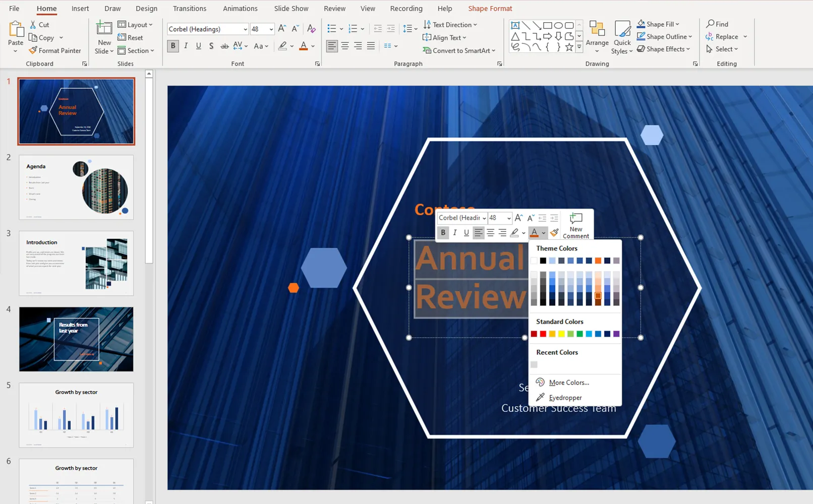Expand the Layout dropdown

pyautogui.click(x=135, y=24)
